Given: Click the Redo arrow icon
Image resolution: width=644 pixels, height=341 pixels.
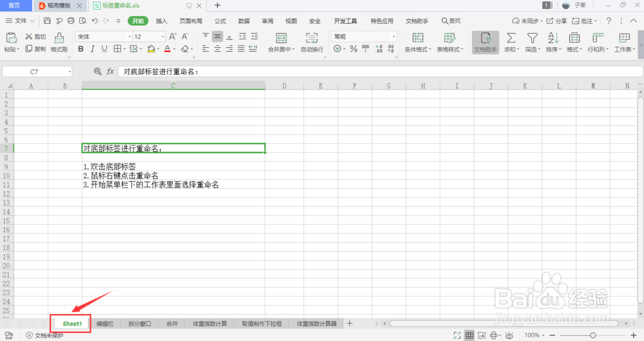Looking at the screenshot, I should click(x=106, y=21).
